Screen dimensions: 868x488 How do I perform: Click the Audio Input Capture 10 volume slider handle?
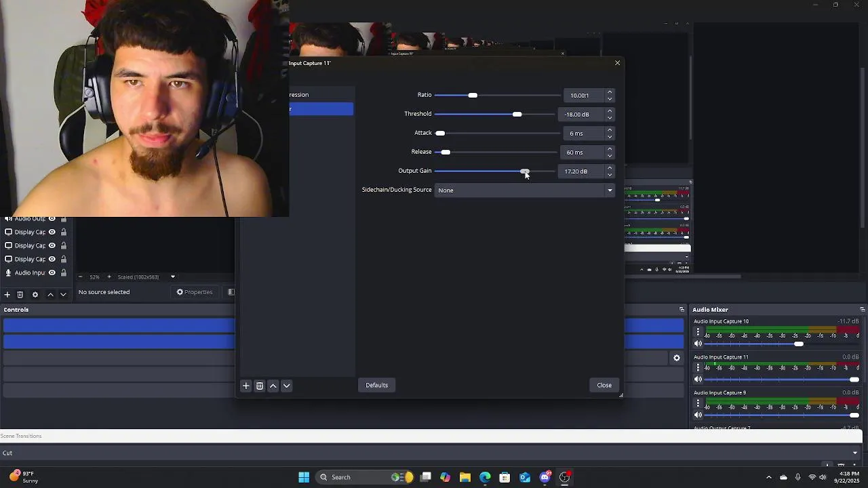point(799,344)
